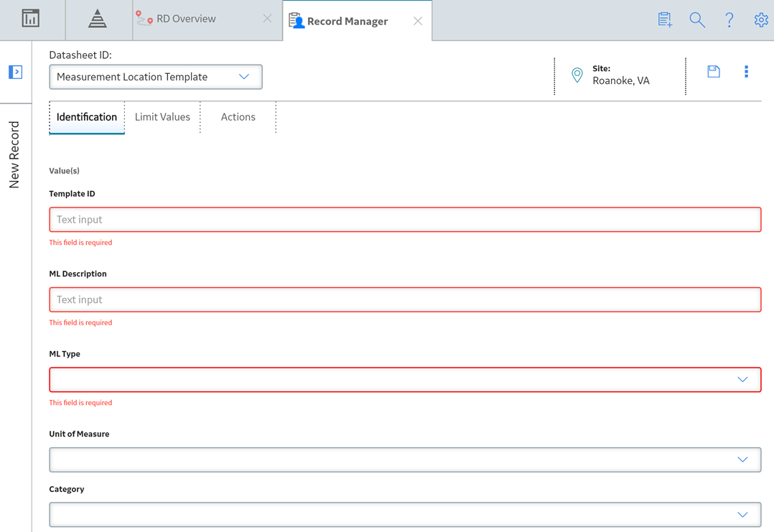
Task: Click the Datasheet ID label
Action: tap(80, 55)
